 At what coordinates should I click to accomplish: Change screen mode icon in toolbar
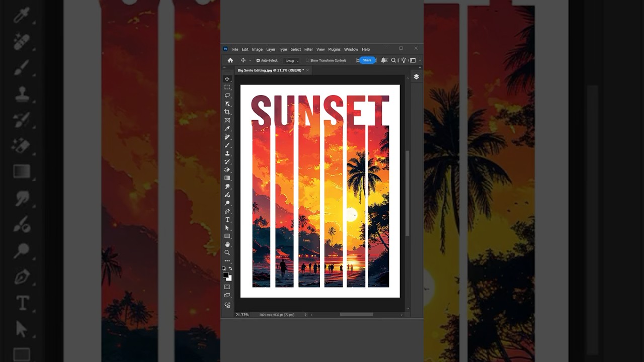227,295
